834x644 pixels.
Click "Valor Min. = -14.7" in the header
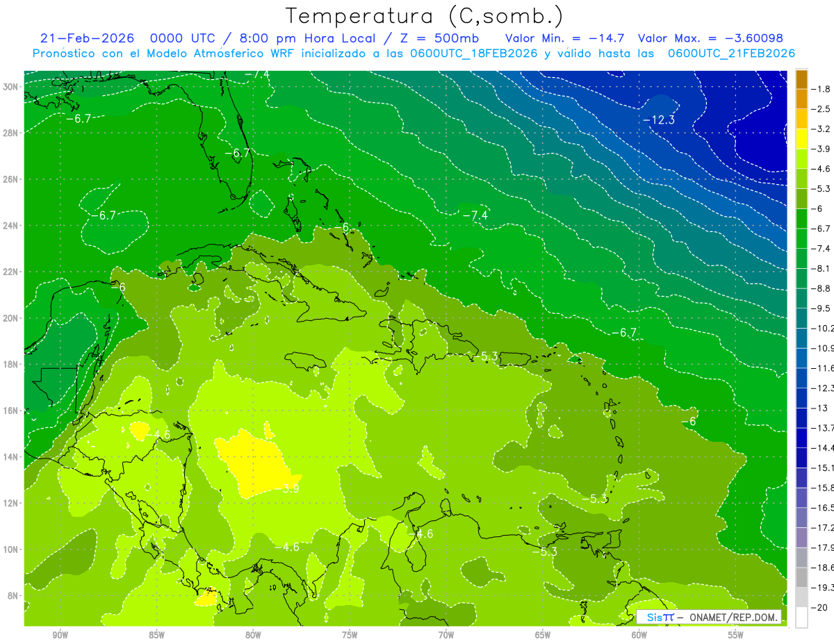point(566,38)
